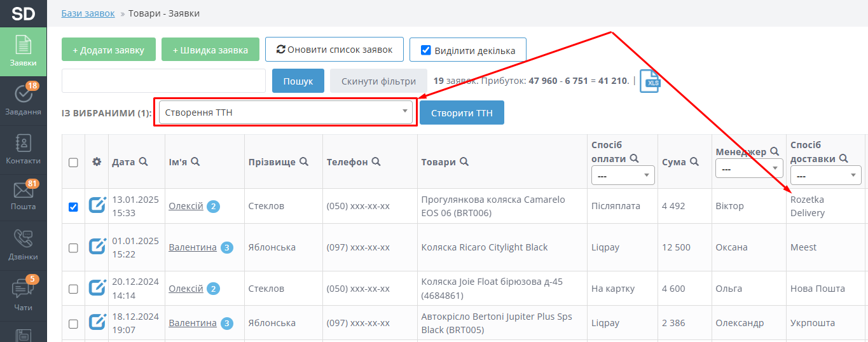The image size is (868, 342).
Task: Open the table settings gear icon
Action: click(x=97, y=161)
